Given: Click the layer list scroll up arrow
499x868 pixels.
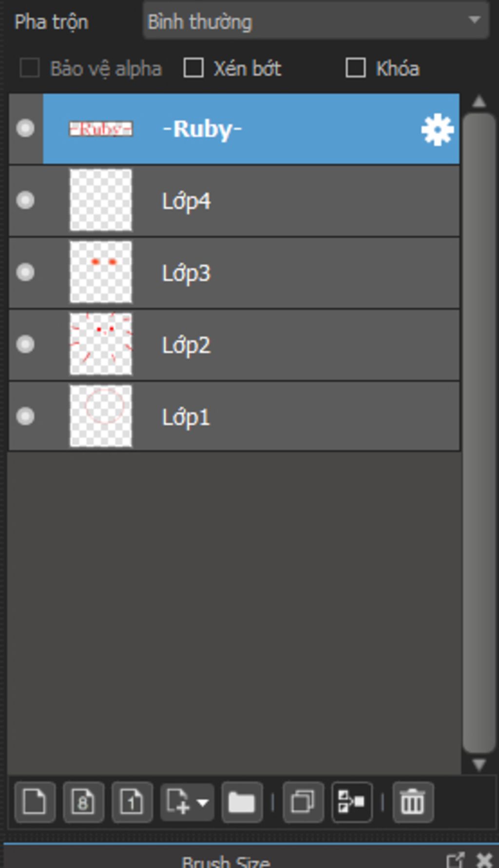Looking at the screenshot, I should coord(479,101).
